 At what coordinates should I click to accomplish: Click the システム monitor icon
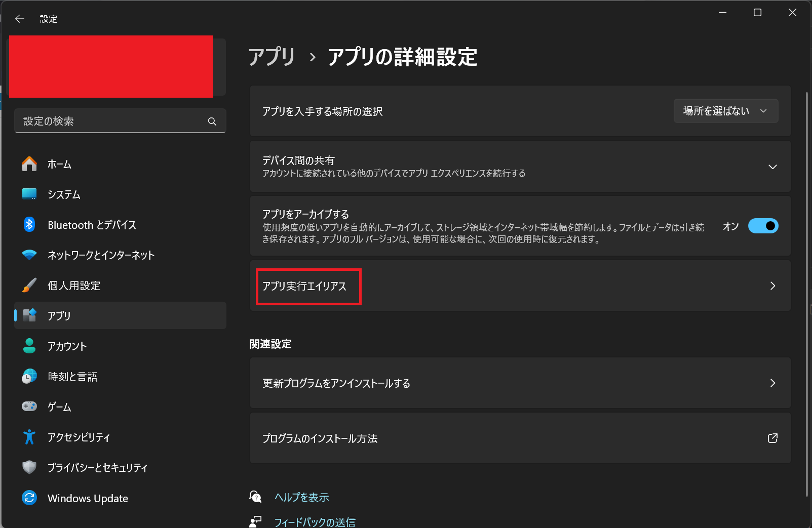(x=29, y=194)
